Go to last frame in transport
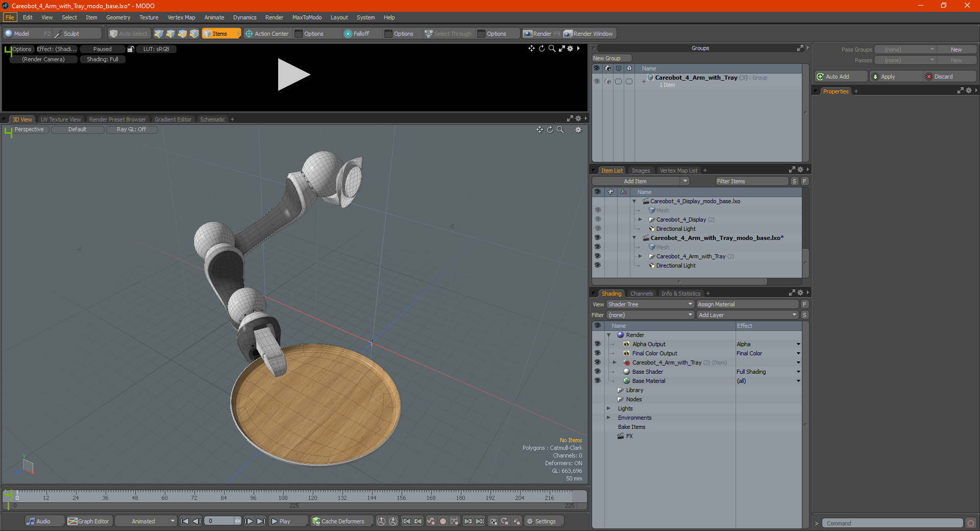 point(261,521)
